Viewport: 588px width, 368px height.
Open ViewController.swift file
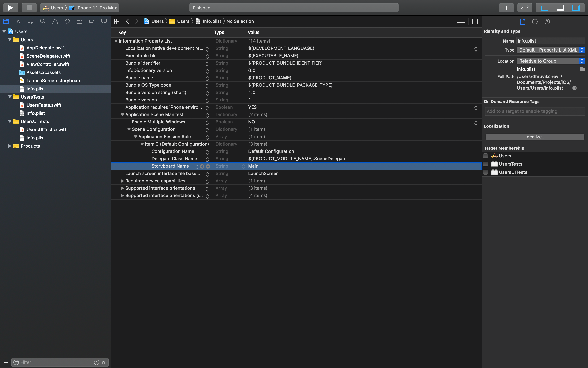pos(48,64)
